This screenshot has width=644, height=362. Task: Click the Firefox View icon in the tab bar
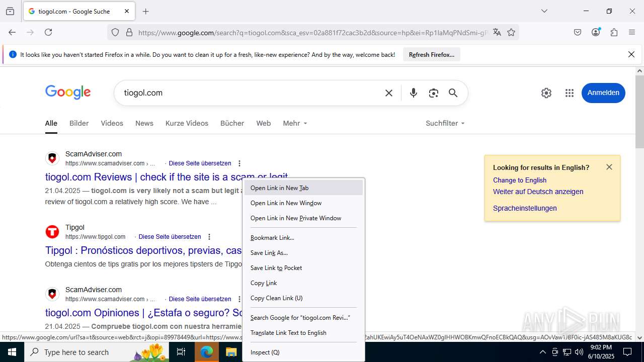coord(10,11)
